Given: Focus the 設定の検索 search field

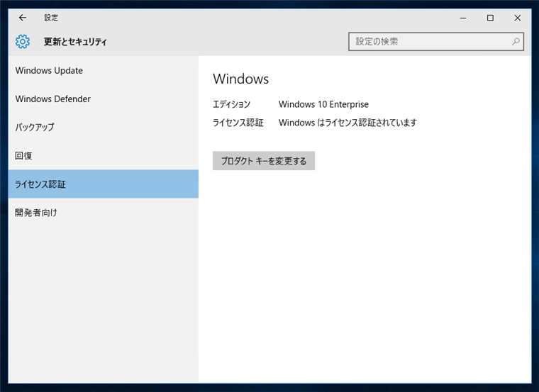Looking at the screenshot, I should pos(436,42).
